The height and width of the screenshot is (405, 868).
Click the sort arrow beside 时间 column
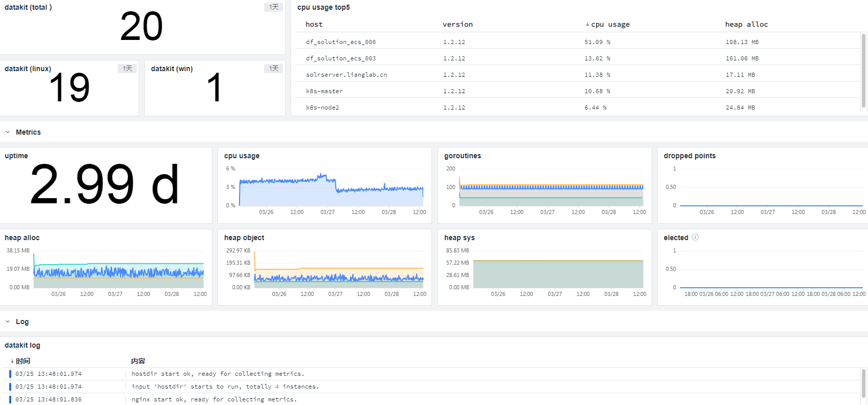pyautogui.click(x=12, y=361)
